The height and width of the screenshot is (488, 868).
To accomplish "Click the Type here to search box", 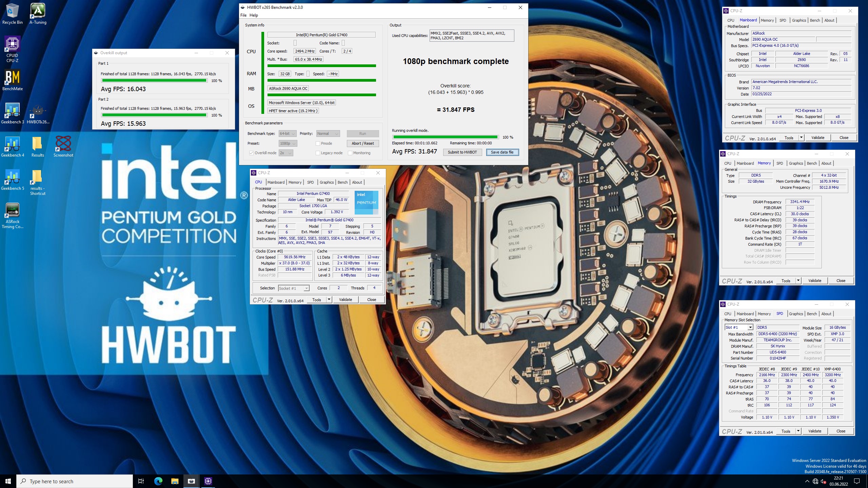I will (x=75, y=481).
